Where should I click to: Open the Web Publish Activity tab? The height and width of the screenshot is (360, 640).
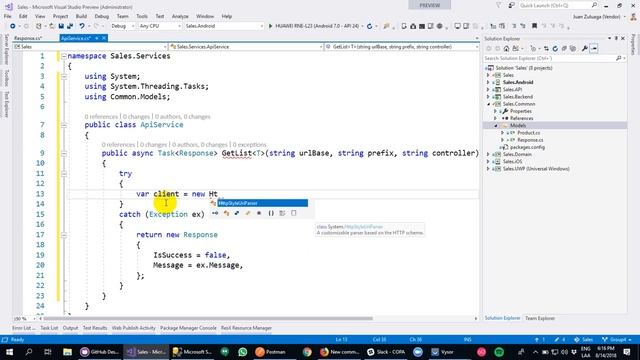(x=133, y=328)
